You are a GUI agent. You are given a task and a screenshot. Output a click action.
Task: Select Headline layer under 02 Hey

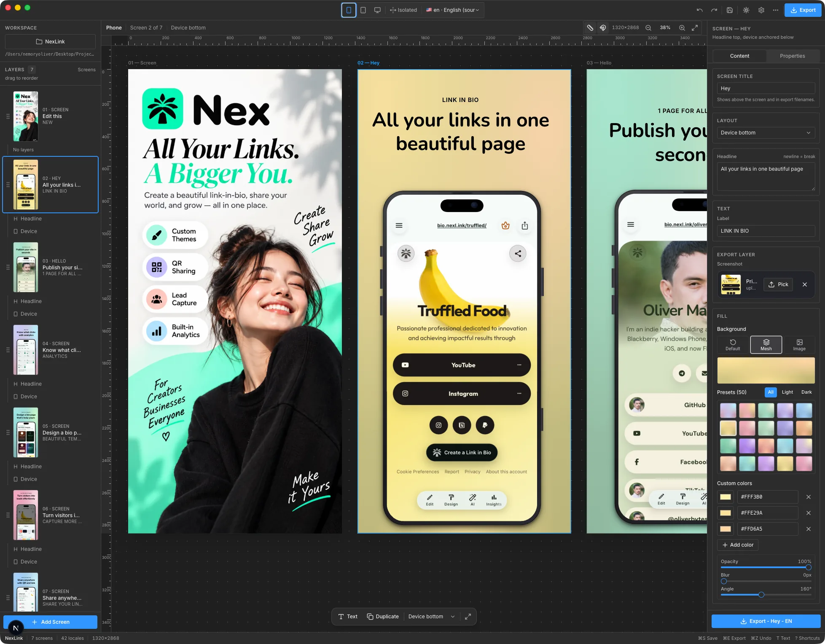click(x=31, y=219)
